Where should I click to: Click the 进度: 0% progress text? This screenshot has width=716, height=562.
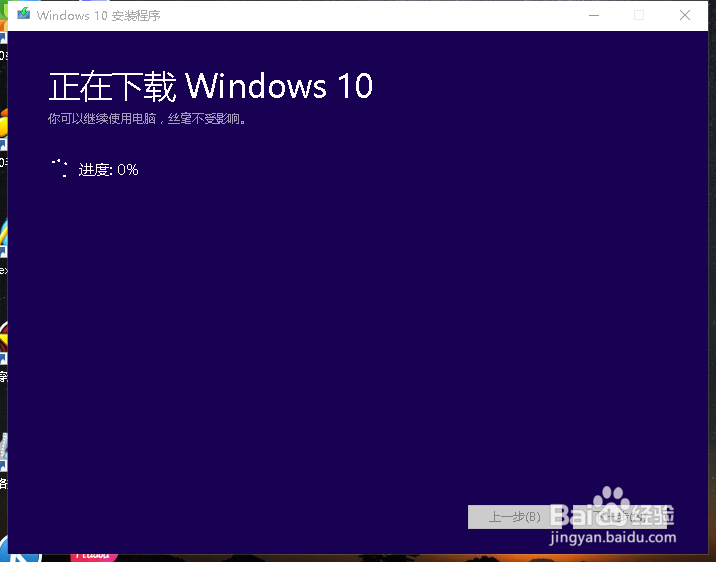(109, 170)
